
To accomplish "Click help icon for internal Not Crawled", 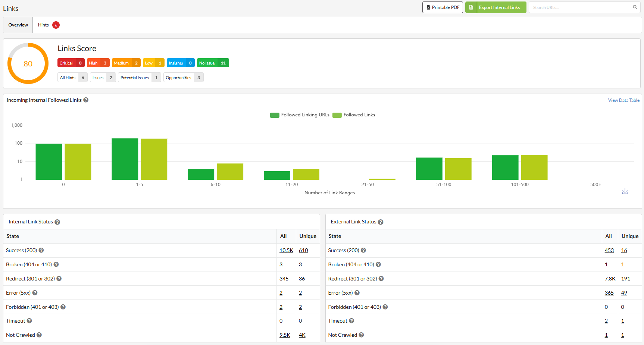I will click(x=39, y=335).
